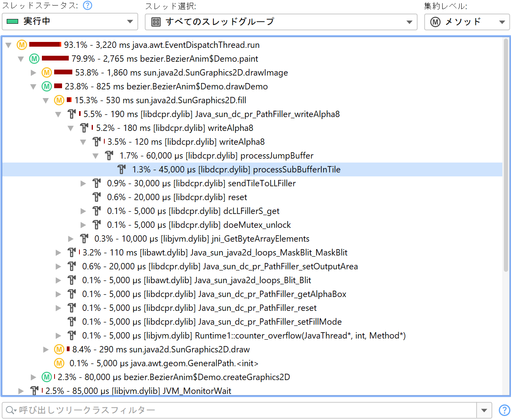Click the magnifier icon in the filter field

pos(11,410)
